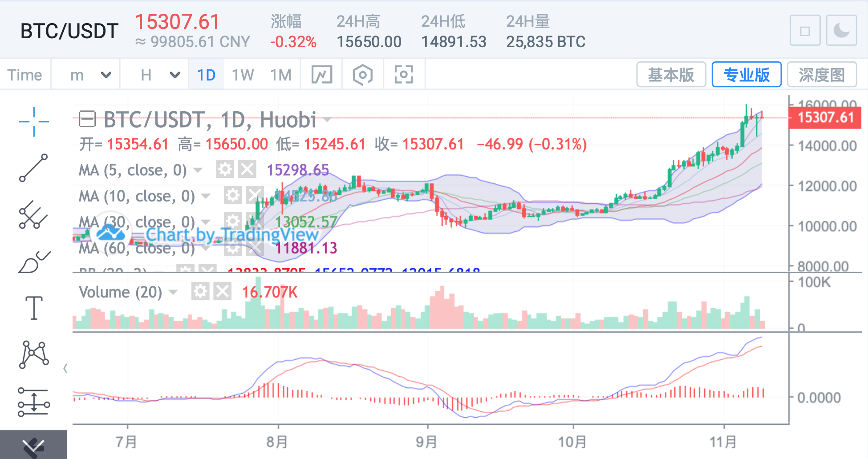Image resolution: width=868 pixels, height=459 pixels.
Task: Click the fullscreen screenshot icon
Action: [403, 75]
